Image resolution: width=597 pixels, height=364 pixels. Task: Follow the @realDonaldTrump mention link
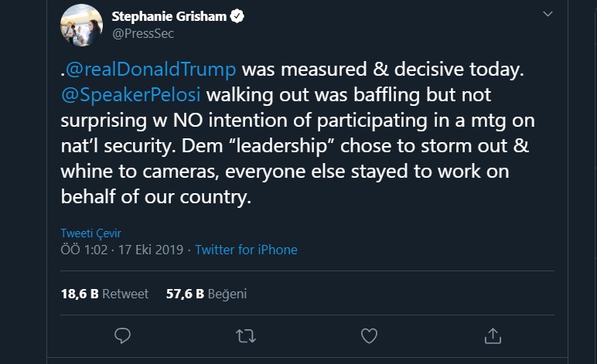151,68
